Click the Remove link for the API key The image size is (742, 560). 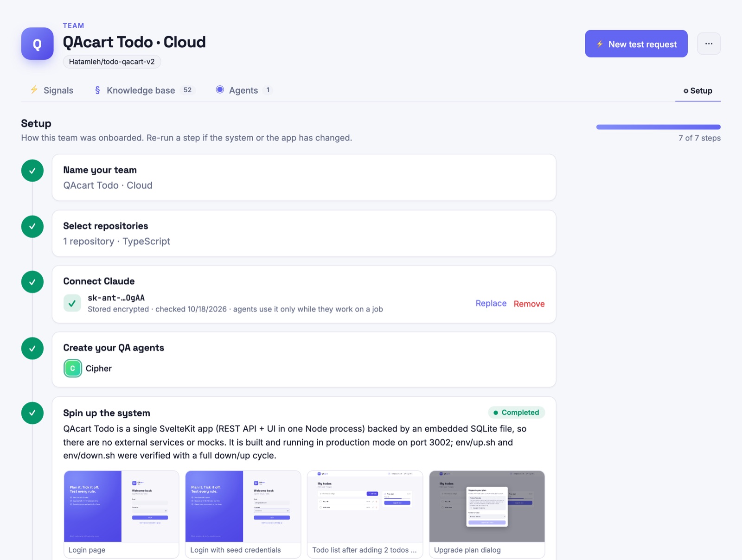pyautogui.click(x=529, y=304)
